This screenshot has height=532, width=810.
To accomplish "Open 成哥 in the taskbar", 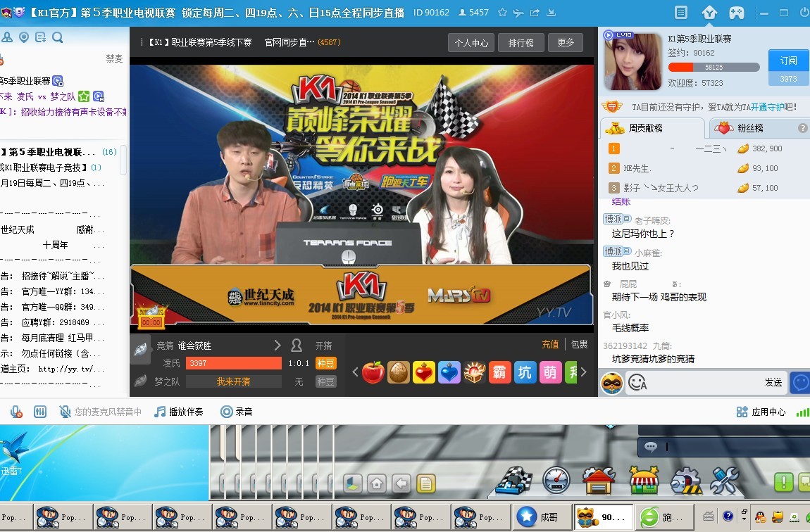I will tap(542, 517).
